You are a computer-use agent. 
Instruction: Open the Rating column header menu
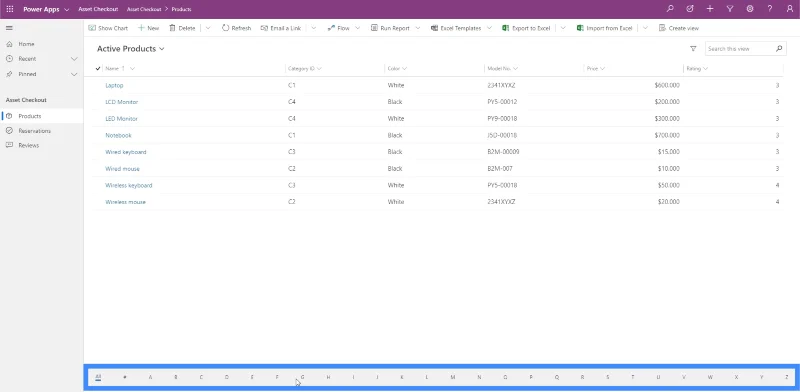coord(697,68)
